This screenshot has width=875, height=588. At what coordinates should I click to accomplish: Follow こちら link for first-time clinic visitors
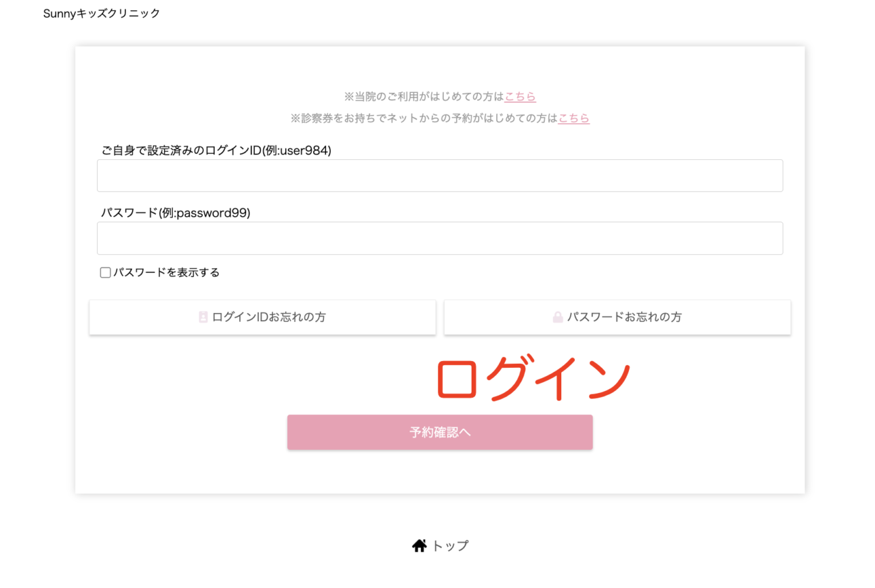tap(520, 97)
